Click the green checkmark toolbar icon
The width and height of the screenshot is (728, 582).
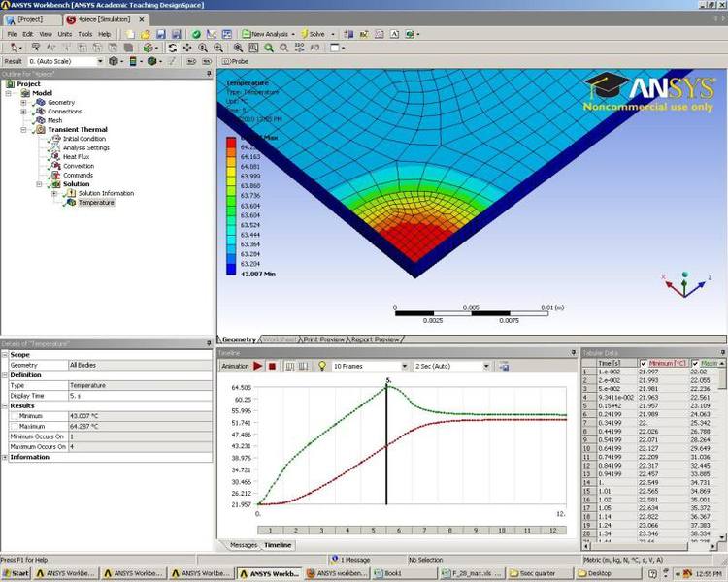(196, 34)
